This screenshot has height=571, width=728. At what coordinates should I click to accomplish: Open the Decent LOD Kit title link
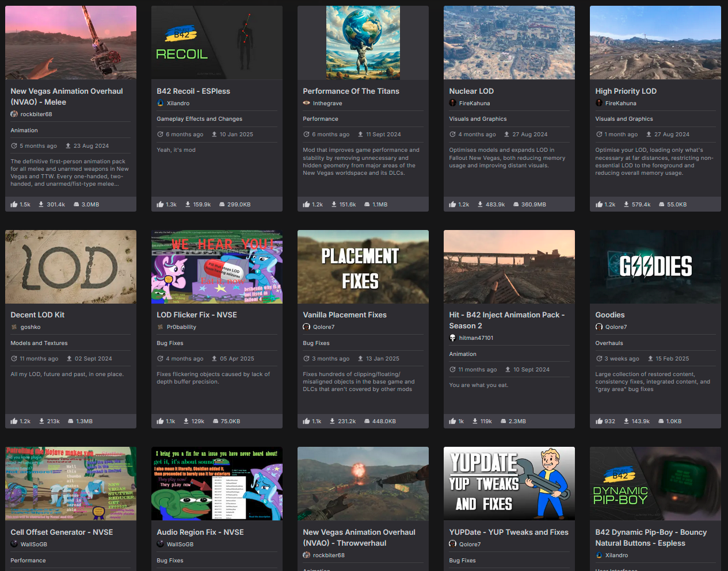point(37,315)
